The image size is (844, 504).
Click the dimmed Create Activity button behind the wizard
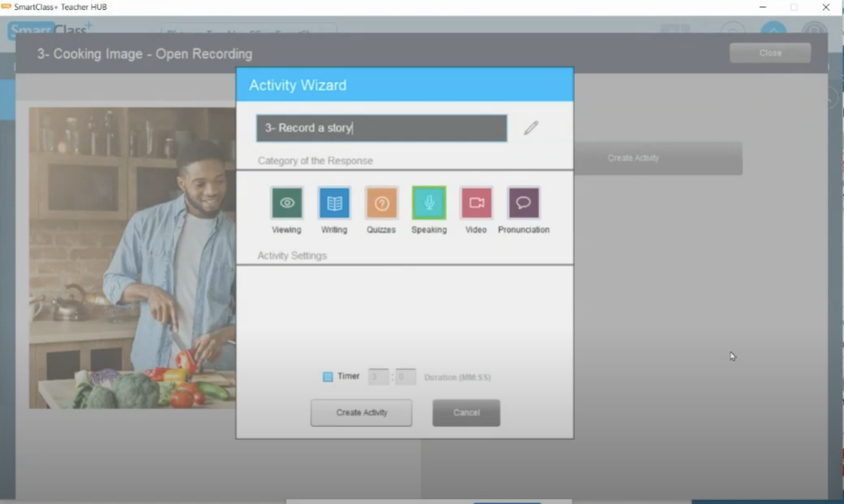tap(658, 158)
